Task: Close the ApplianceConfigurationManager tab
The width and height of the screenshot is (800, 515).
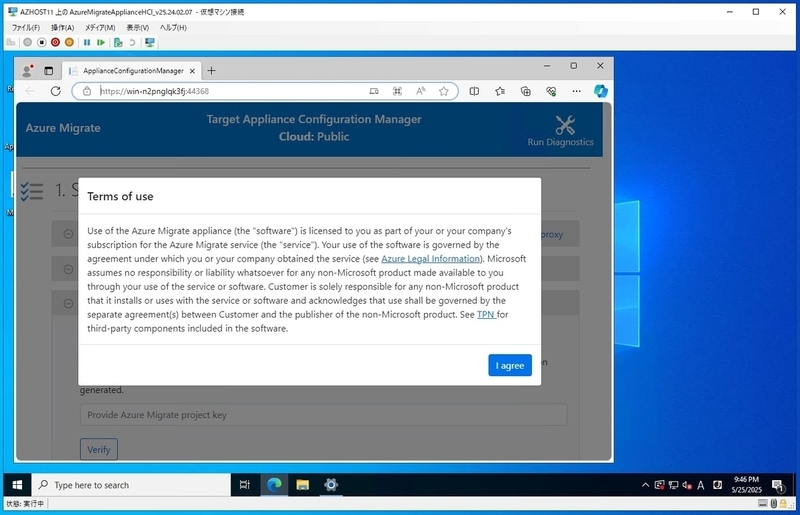Action: pos(192,71)
